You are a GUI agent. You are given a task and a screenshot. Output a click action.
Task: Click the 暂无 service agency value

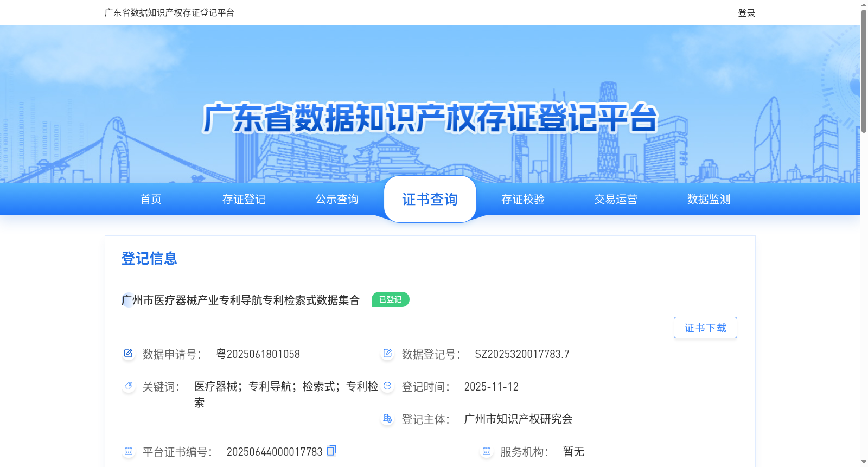[x=573, y=451]
